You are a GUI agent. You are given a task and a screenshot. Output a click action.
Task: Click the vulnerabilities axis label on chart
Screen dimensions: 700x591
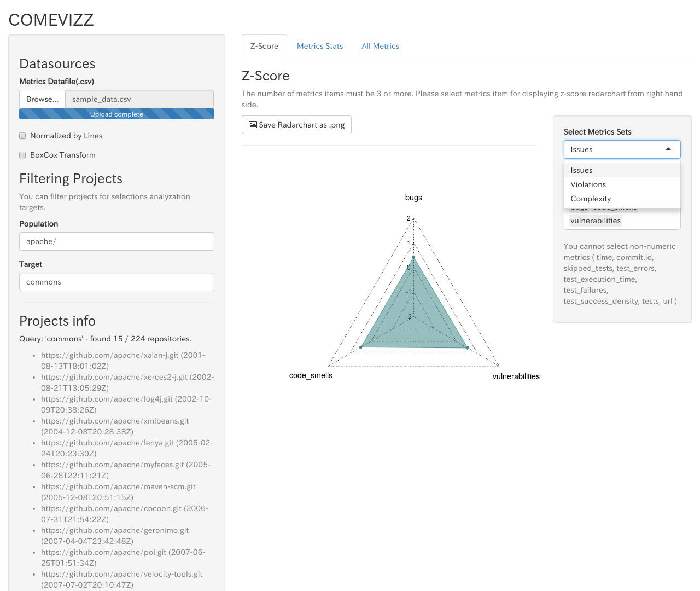tap(516, 376)
